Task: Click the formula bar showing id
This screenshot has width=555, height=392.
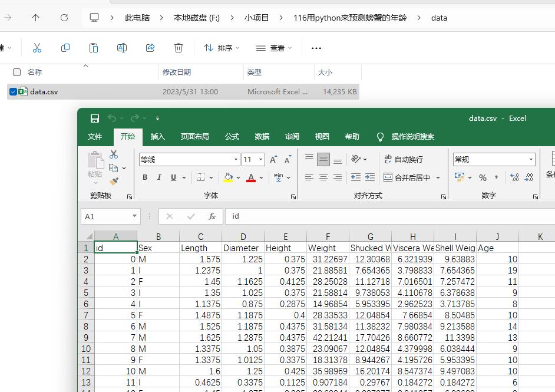Action: pyautogui.click(x=389, y=216)
